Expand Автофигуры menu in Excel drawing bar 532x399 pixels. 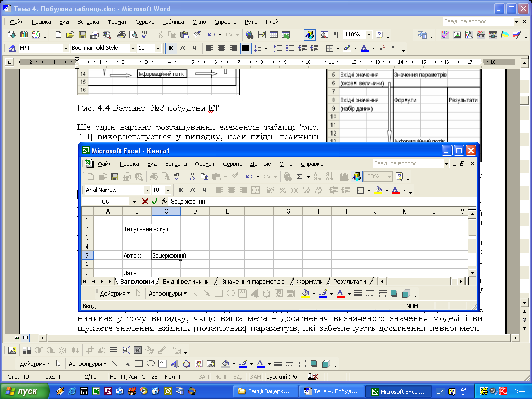coord(168,294)
